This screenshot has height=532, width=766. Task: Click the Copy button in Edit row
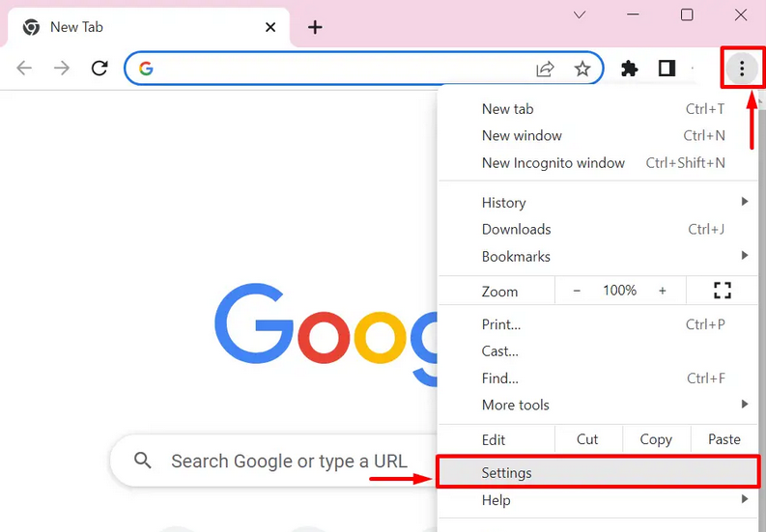pos(656,439)
